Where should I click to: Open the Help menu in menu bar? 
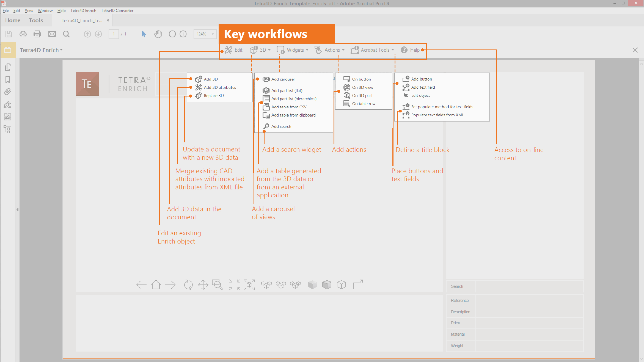point(62,11)
